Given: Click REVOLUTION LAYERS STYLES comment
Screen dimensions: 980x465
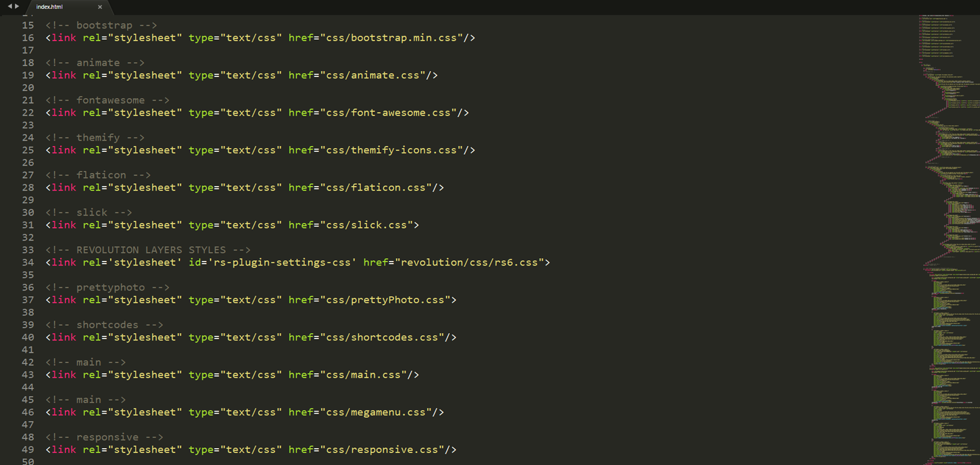Looking at the screenshot, I should pyautogui.click(x=148, y=250).
